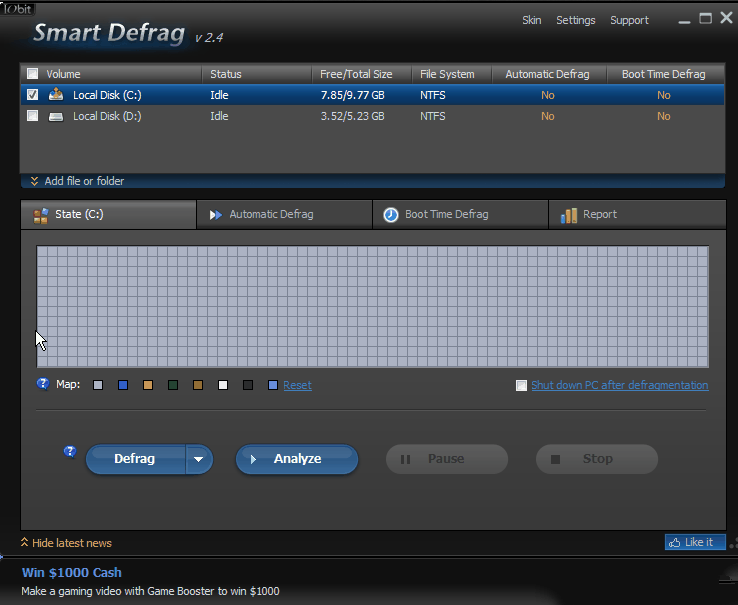Click the Analyze button

[297, 459]
